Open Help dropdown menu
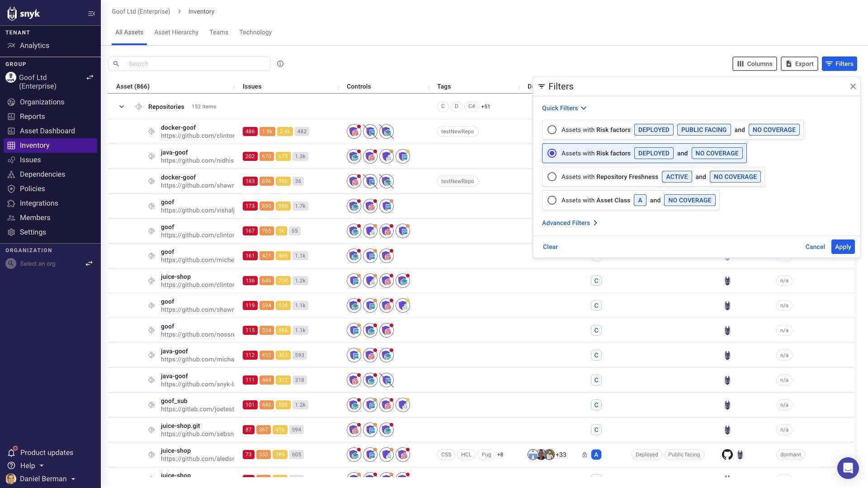The image size is (868, 488). pos(42,465)
